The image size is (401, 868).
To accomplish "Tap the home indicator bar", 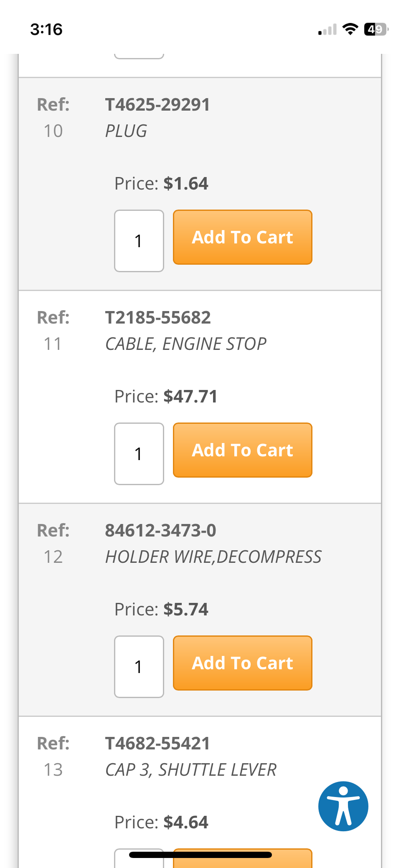I will [x=200, y=855].
